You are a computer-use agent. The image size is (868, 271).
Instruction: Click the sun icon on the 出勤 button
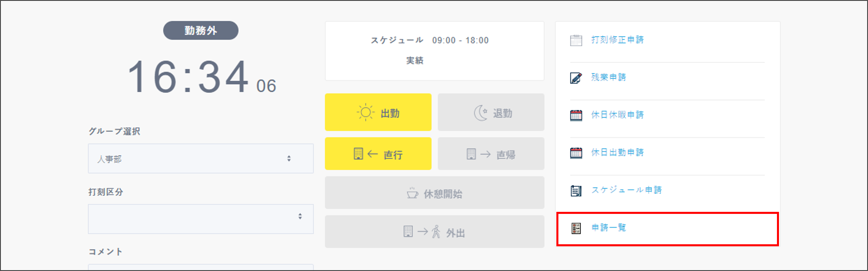tap(365, 112)
